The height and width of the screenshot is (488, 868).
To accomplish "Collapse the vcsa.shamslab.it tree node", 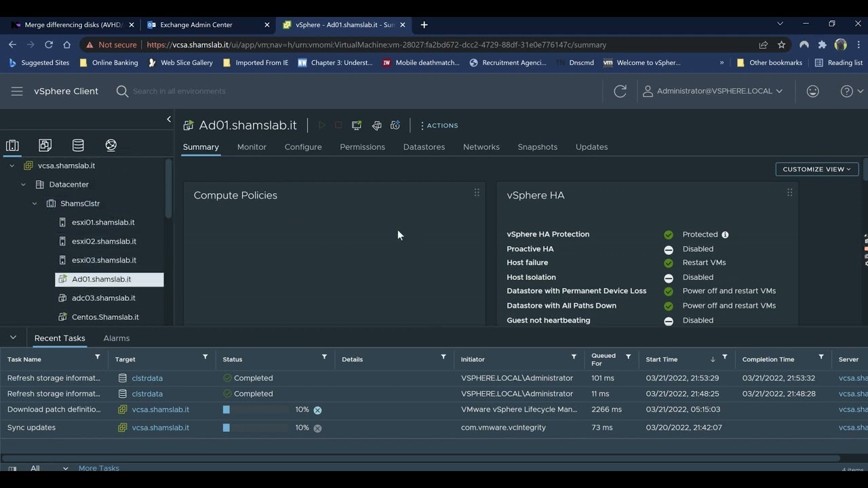I will (12, 165).
